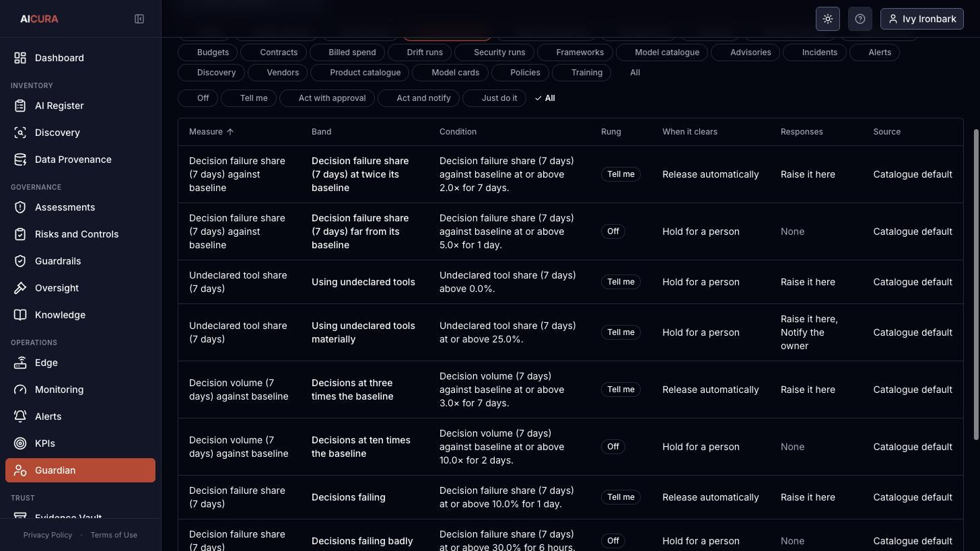980x551 pixels.
Task: Sort table by Measure column
Action: pos(211,132)
